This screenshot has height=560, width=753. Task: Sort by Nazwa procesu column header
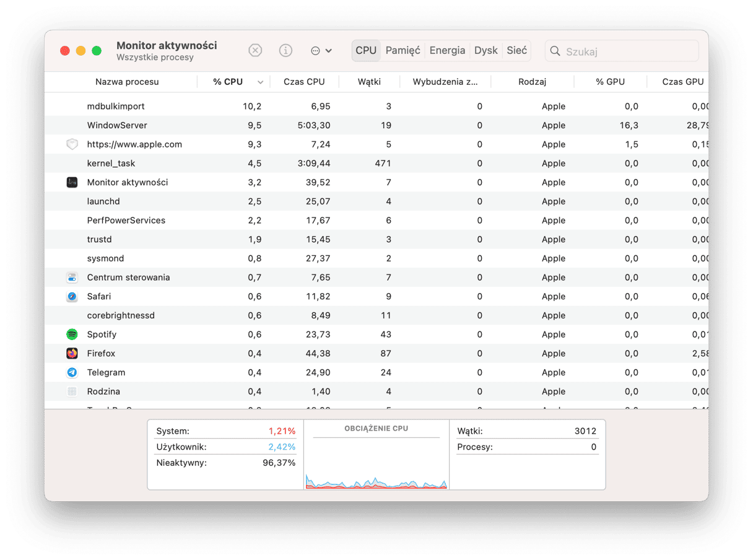pyautogui.click(x=127, y=82)
